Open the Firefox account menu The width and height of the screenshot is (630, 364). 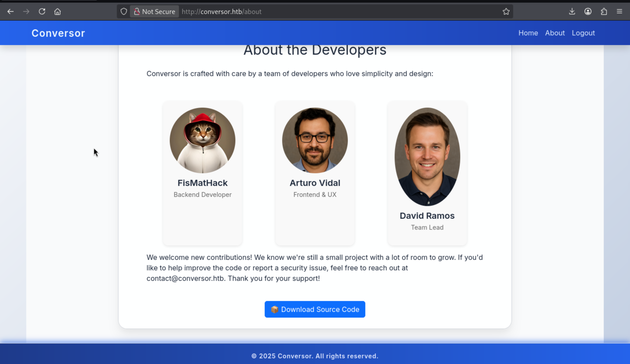(588, 12)
